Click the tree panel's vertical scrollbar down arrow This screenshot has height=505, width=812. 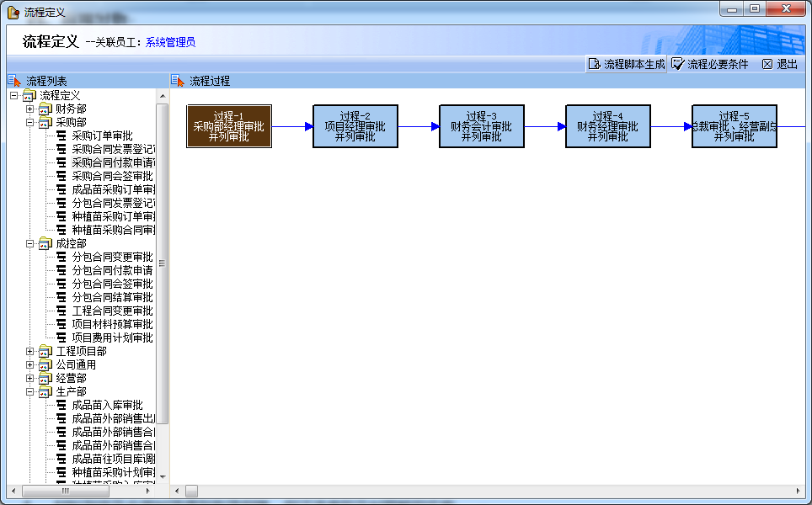[163, 477]
